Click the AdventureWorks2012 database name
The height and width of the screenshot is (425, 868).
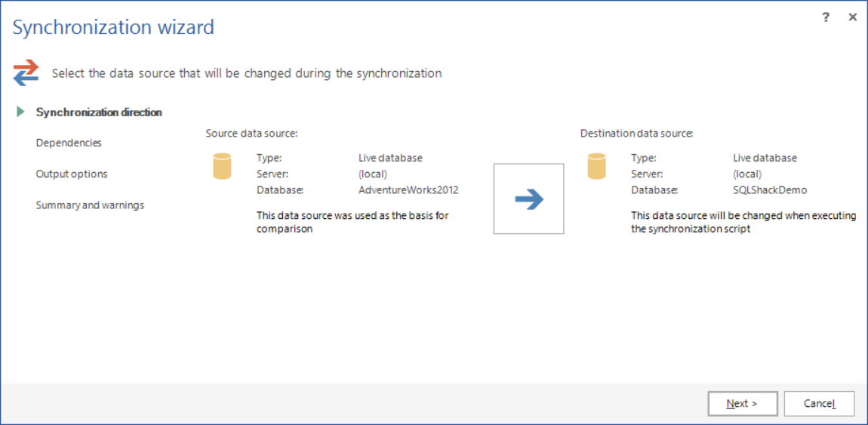point(408,189)
